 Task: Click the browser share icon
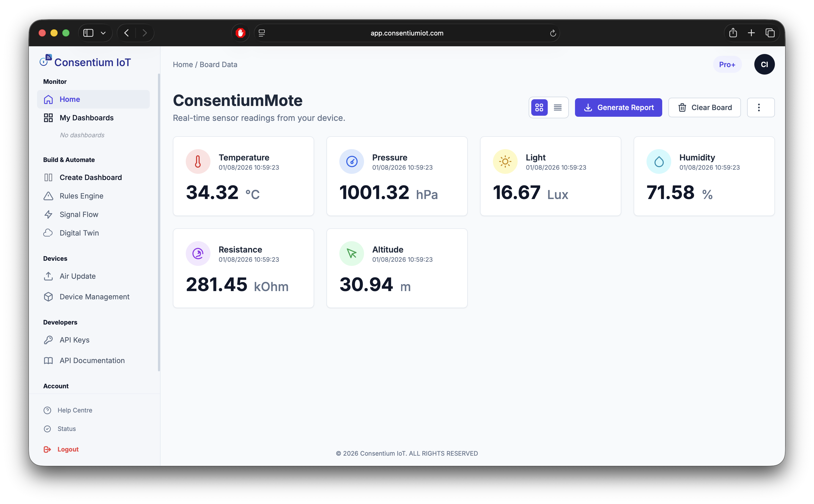tap(733, 33)
